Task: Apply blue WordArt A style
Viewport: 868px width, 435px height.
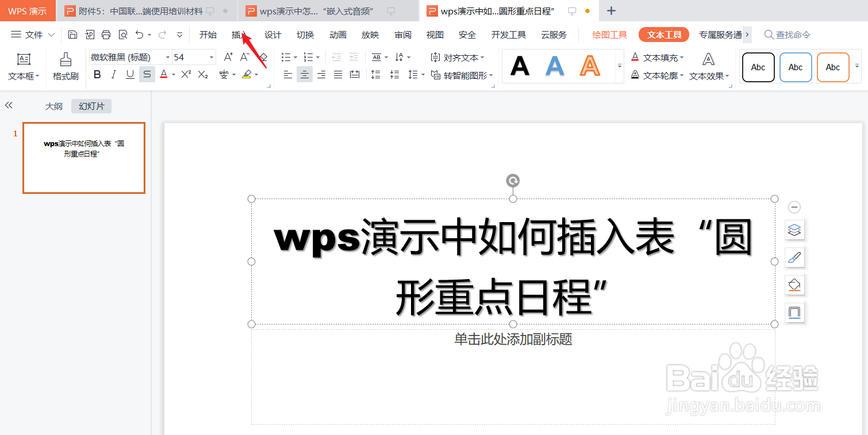Action: click(555, 66)
